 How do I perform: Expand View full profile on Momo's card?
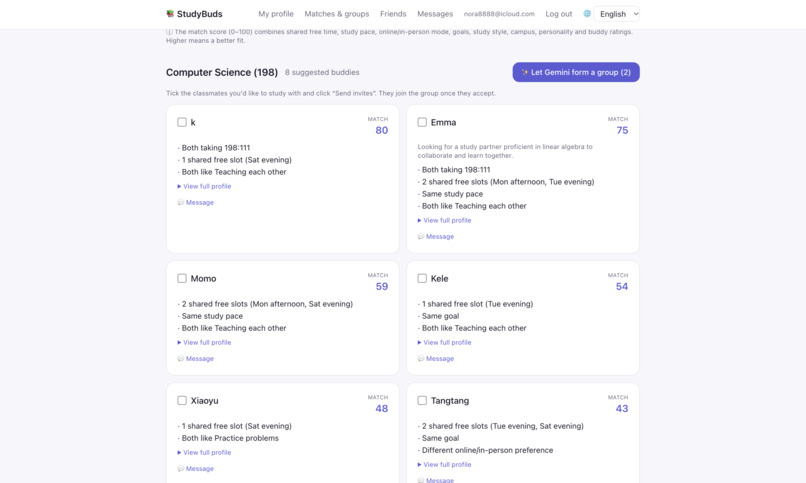pos(204,342)
